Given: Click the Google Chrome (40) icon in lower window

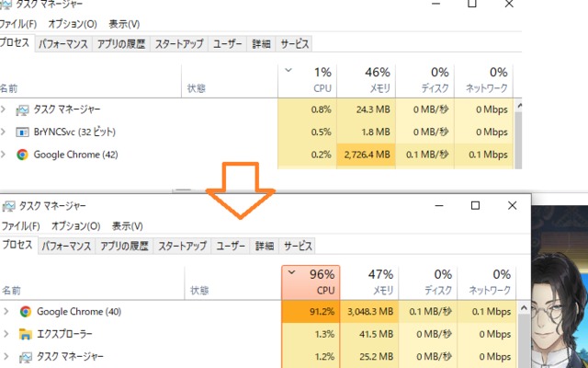Looking at the screenshot, I should pos(26,311).
